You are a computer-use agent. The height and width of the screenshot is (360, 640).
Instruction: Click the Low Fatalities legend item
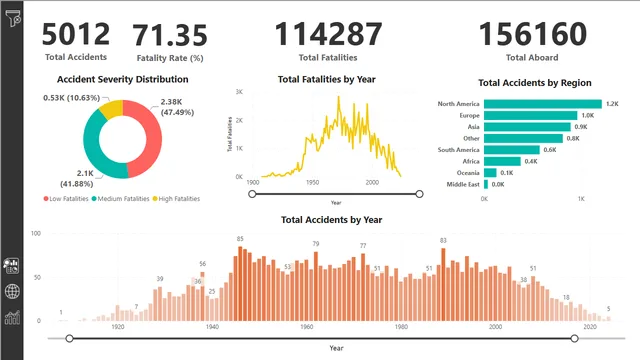(66, 199)
